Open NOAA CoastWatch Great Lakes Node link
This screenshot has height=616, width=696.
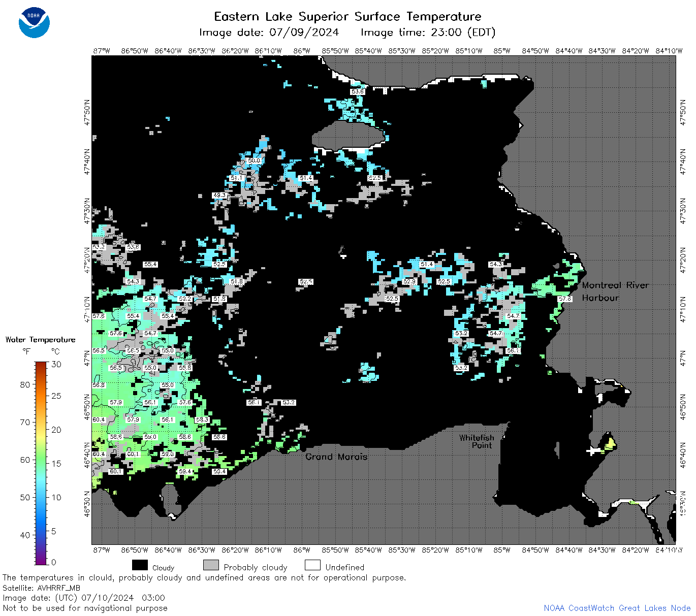(617, 608)
